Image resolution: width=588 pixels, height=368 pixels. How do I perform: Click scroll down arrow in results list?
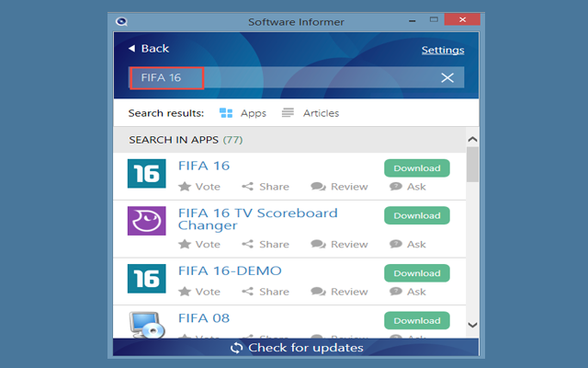(472, 325)
